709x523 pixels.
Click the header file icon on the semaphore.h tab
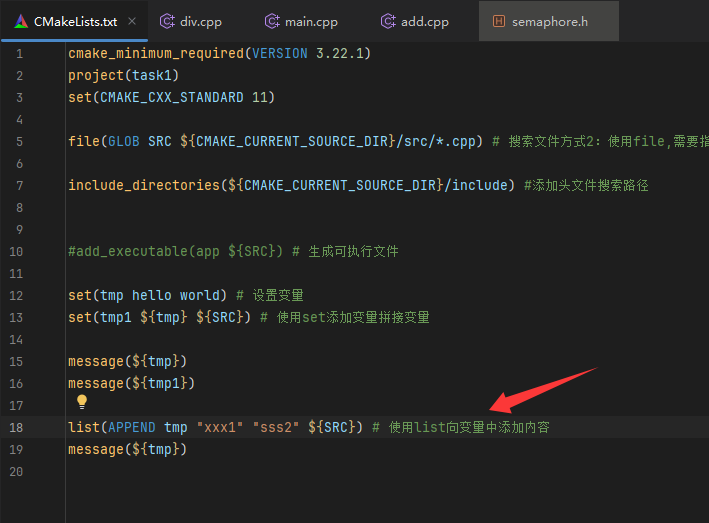(499, 21)
